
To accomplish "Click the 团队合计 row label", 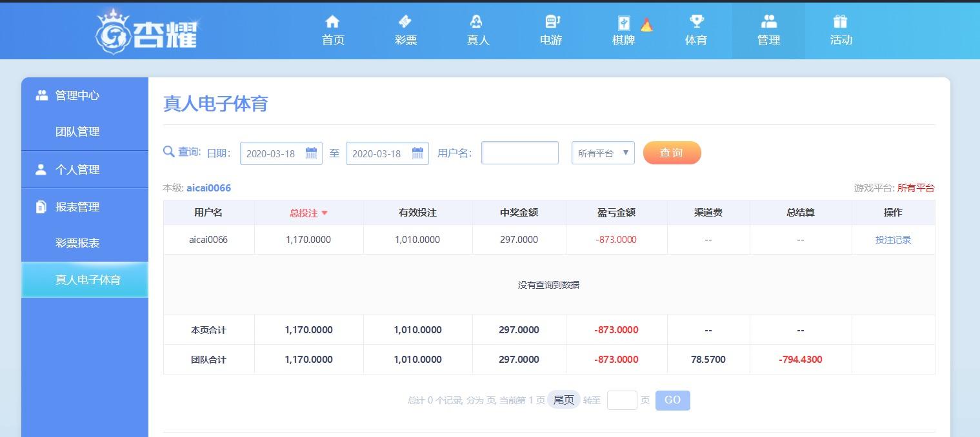I will pyautogui.click(x=208, y=360).
